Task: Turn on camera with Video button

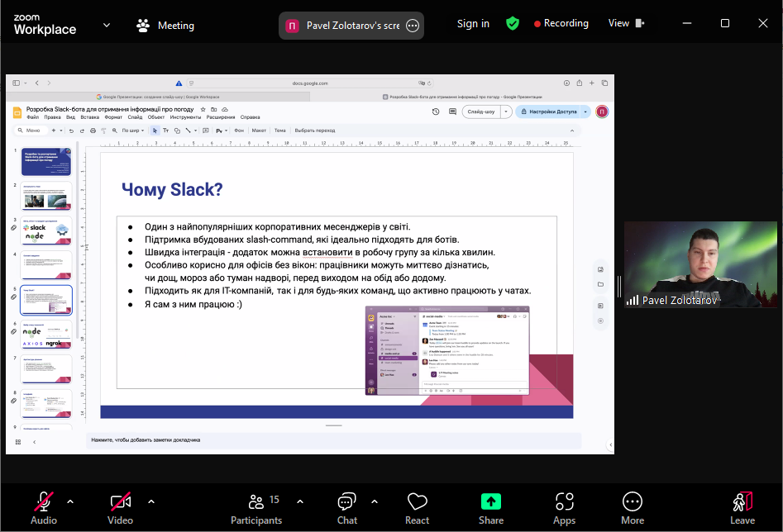Action: [x=120, y=507]
